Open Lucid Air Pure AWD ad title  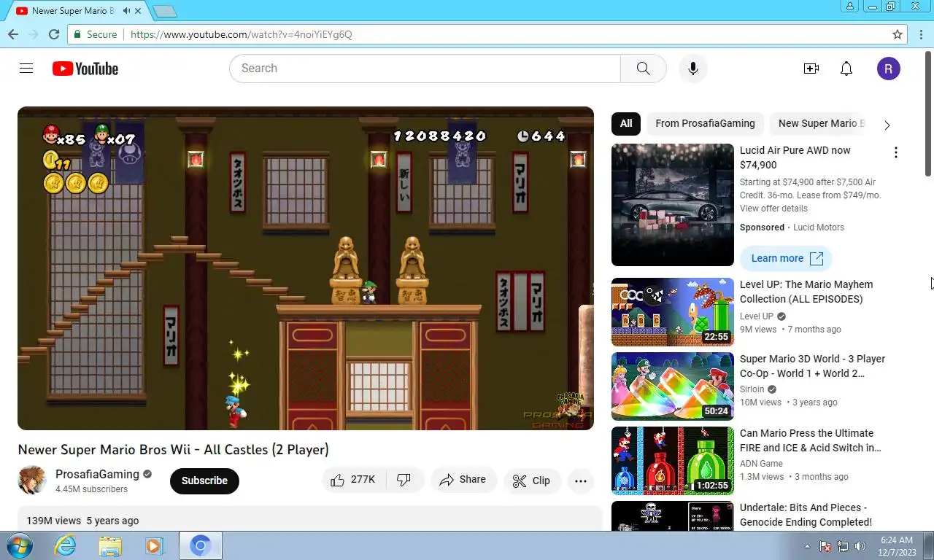pyautogui.click(x=795, y=157)
